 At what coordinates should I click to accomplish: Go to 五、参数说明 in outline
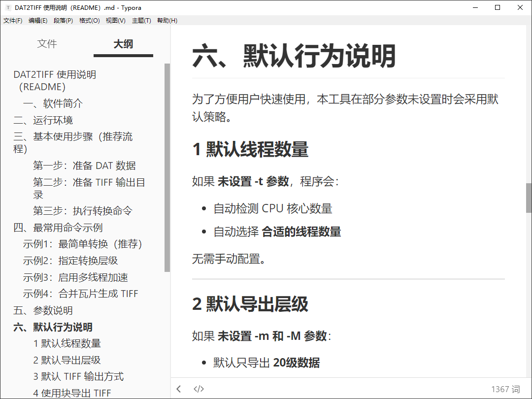43,310
